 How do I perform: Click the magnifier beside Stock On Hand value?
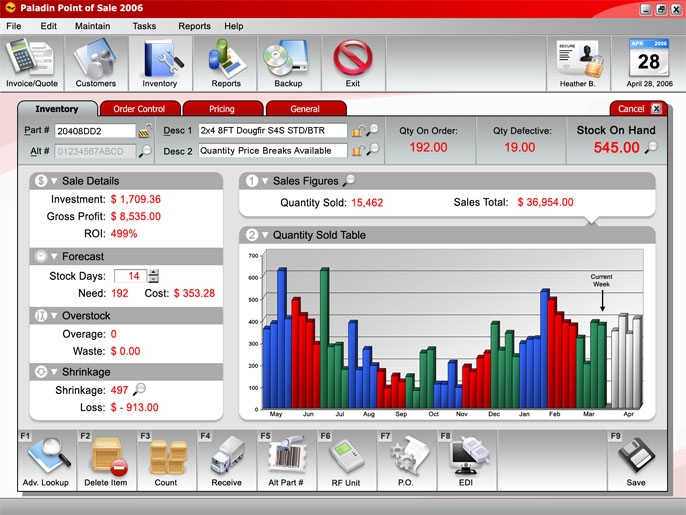click(651, 147)
